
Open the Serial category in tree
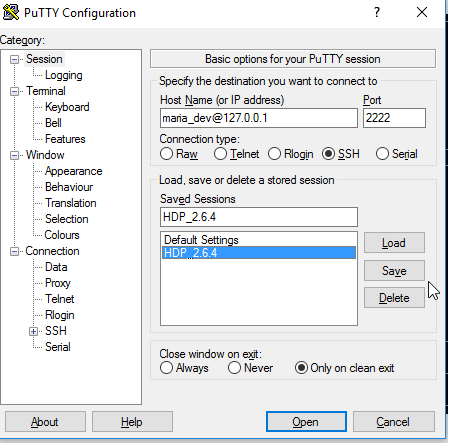coord(58,347)
